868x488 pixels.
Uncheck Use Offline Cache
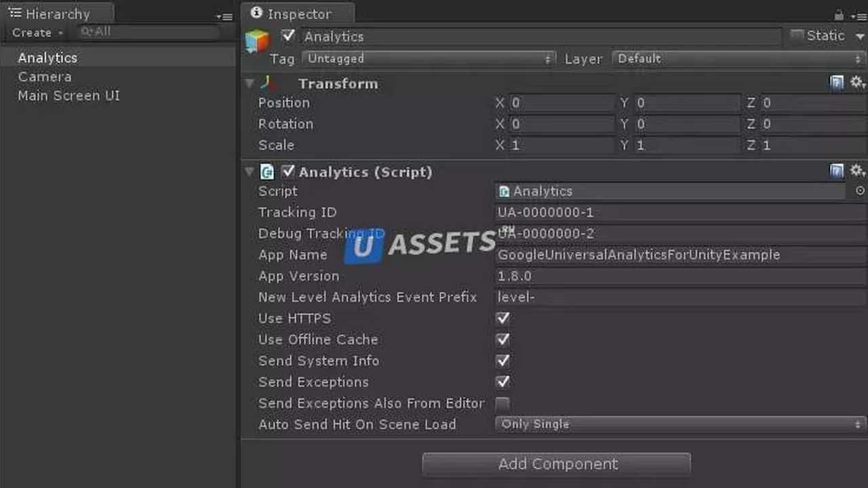click(502, 339)
